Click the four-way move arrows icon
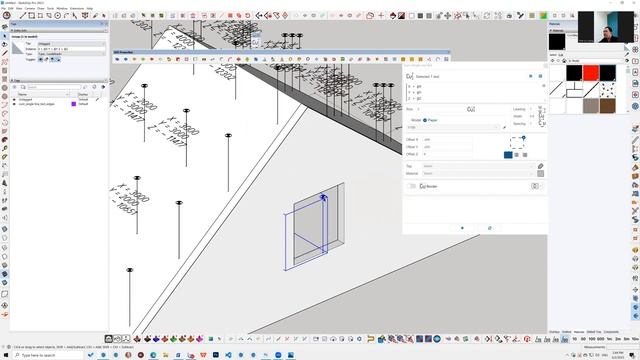The width and height of the screenshot is (640, 360). click(x=448, y=16)
